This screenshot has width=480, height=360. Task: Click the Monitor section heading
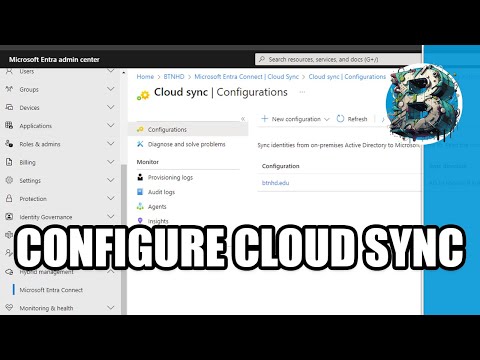tap(148, 162)
